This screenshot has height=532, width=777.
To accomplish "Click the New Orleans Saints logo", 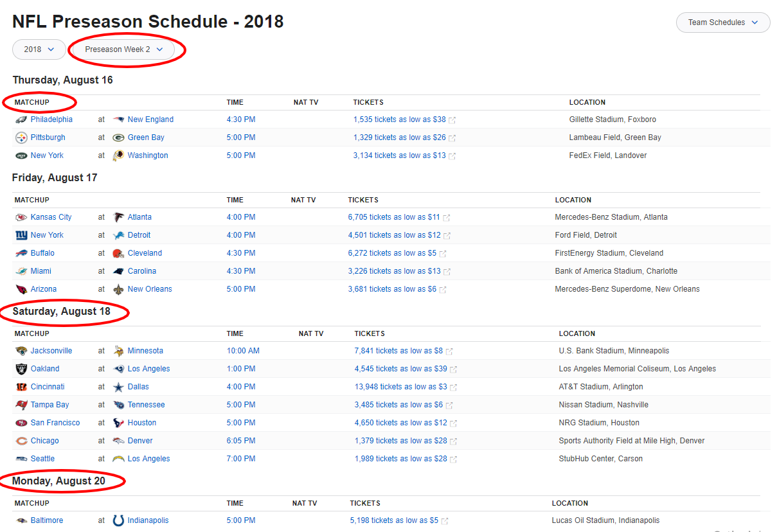I will click(118, 289).
